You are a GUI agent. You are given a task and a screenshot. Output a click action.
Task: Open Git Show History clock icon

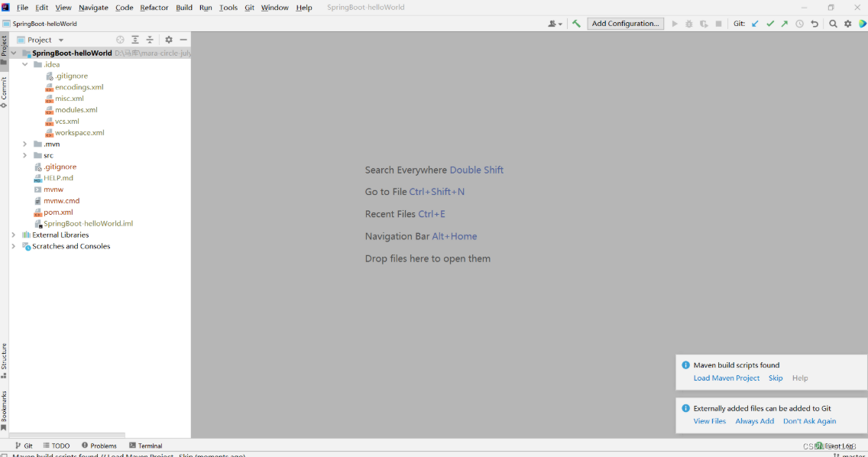(799, 24)
